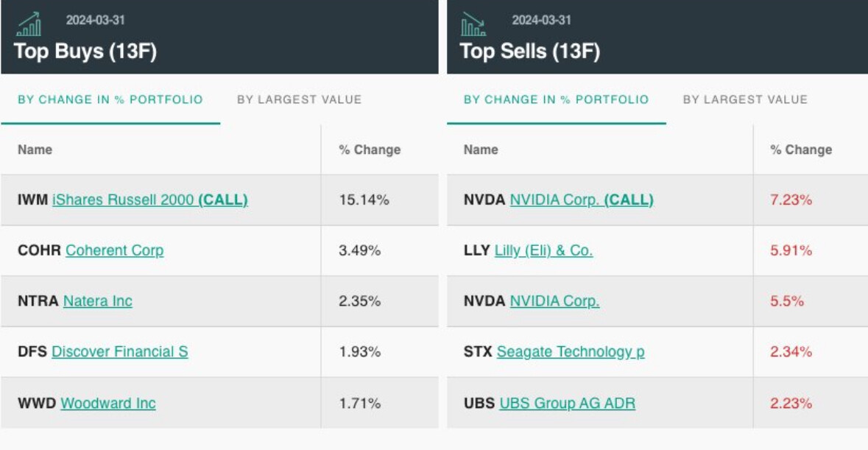Click the Top Buys '% Change' column header
This screenshot has width=868, height=450.
pos(370,150)
